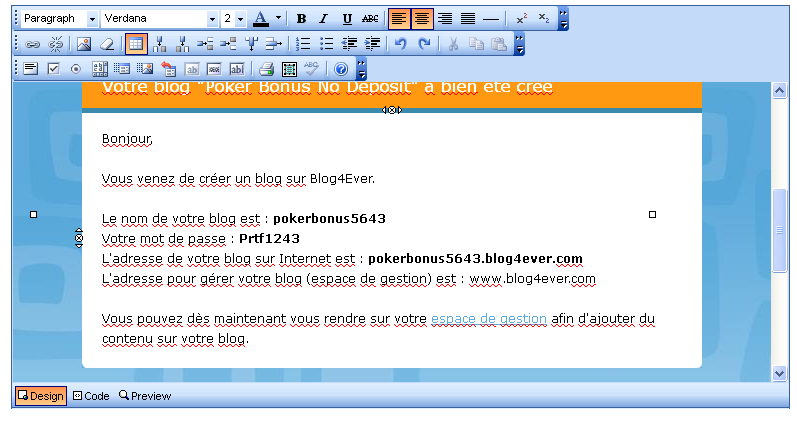Create a numbered list
The image size is (797, 426).
[303, 44]
